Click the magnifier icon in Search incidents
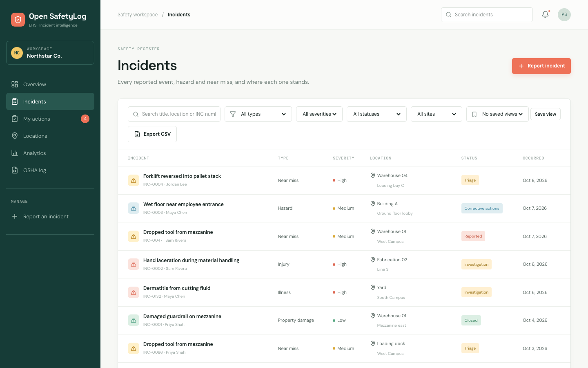This screenshot has height=368, width=588. 448,15
